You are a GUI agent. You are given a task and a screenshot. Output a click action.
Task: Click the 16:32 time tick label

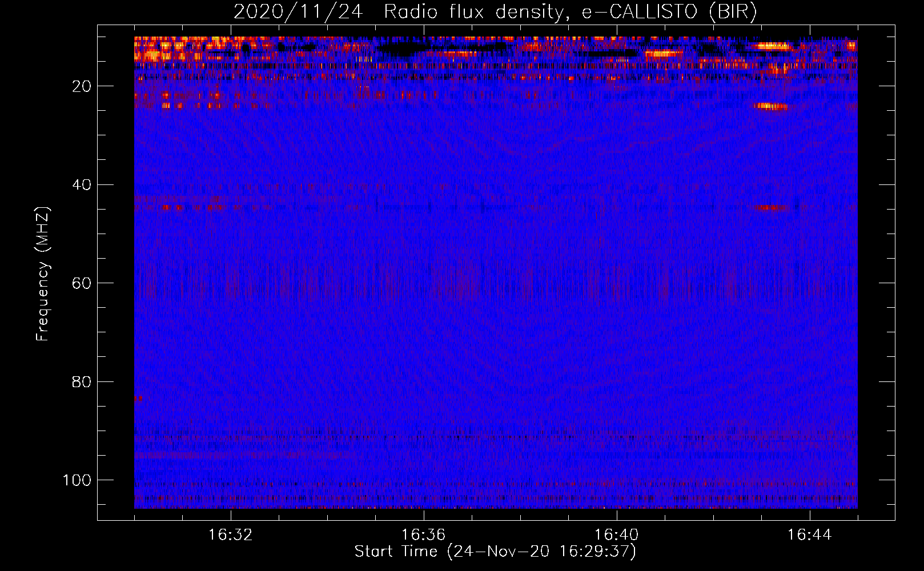(x=231, y=535)
